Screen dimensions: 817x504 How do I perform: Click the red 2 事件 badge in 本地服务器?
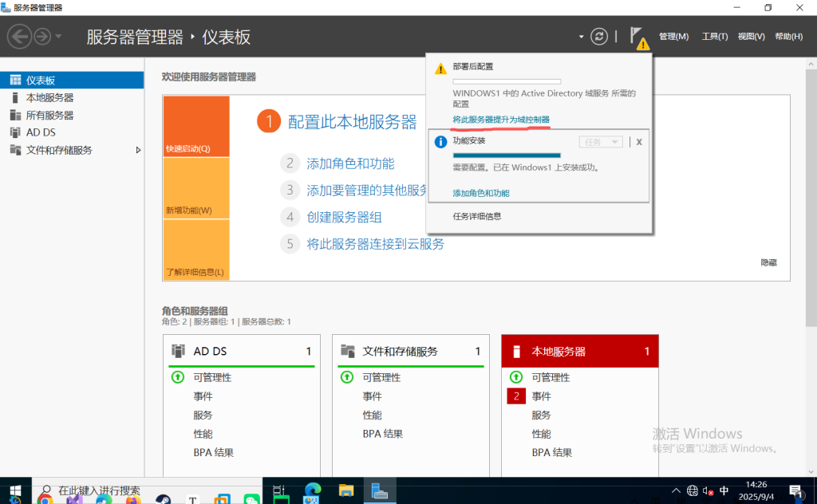tap(516, 396)
